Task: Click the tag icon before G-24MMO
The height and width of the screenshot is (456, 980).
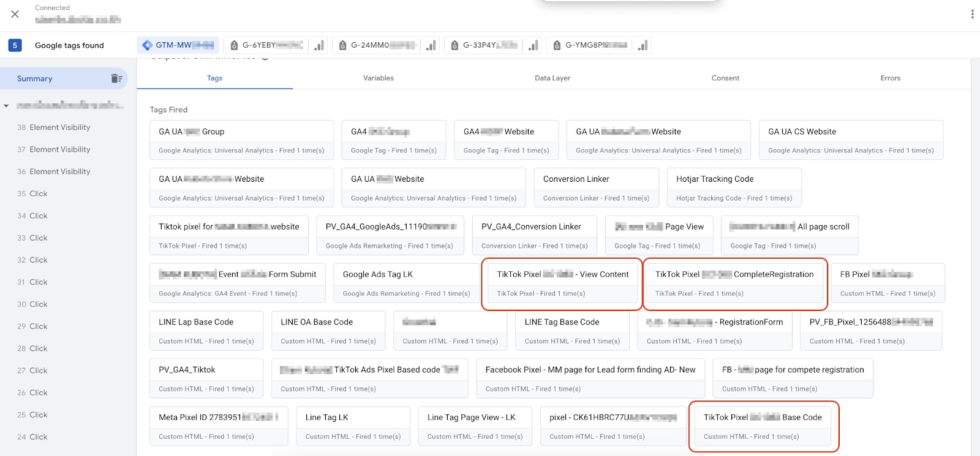Action: 342,45
